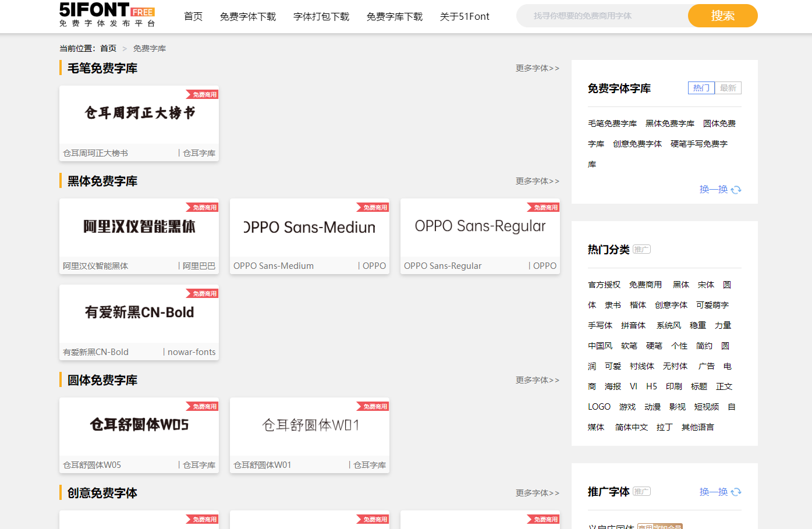
Task: Select 无衬体 category tag
Action: [675, 366]
